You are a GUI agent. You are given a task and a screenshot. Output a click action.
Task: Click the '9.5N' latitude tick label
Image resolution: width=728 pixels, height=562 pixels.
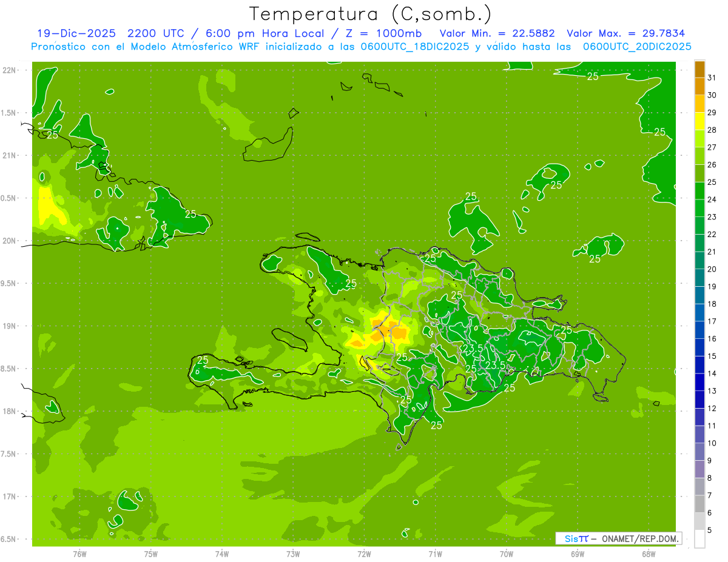[x=9, y=283]
